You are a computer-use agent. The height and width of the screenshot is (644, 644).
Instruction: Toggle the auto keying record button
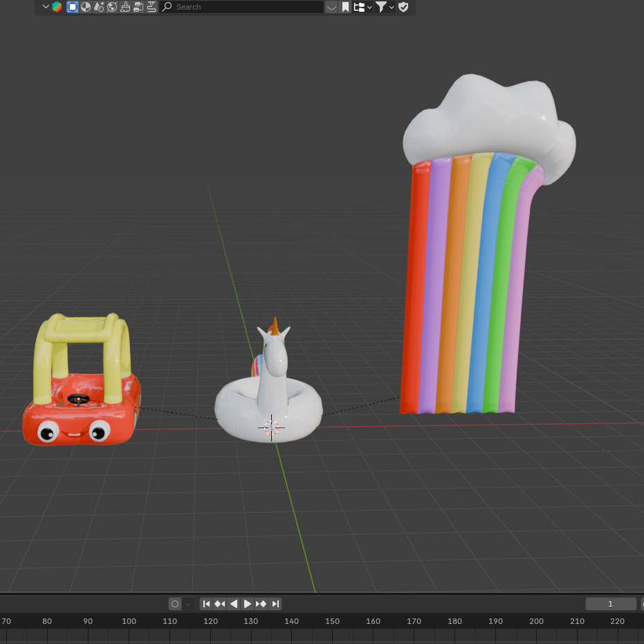[x=175, y=604]
